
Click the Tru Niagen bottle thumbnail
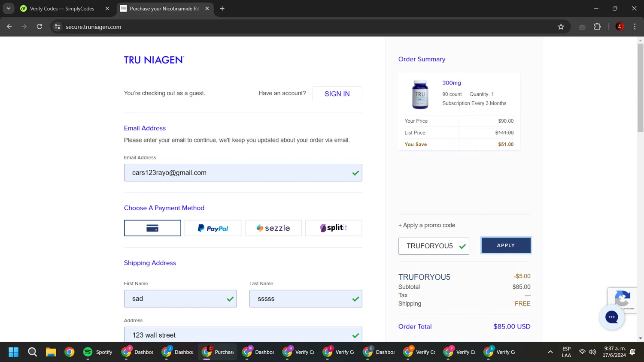coord(420,95)
